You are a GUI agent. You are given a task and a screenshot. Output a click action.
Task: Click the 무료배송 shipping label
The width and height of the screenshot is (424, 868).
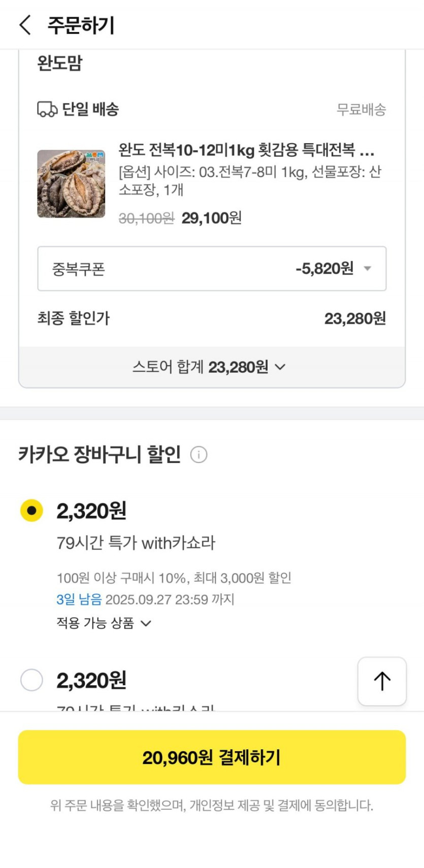361,109
